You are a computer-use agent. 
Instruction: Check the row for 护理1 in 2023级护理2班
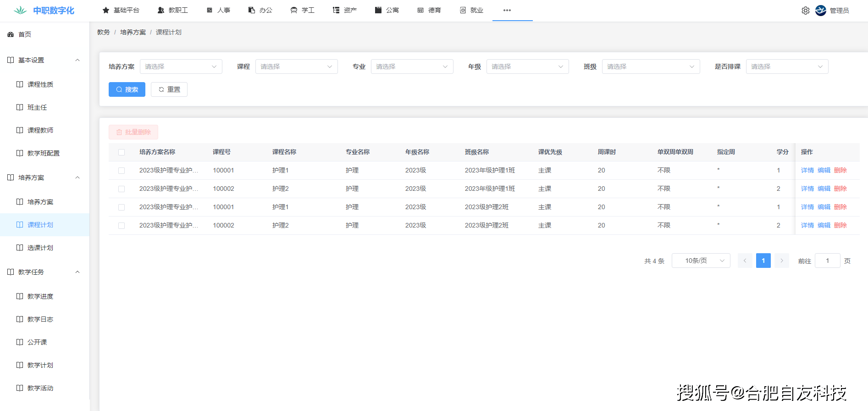[122, 207]
